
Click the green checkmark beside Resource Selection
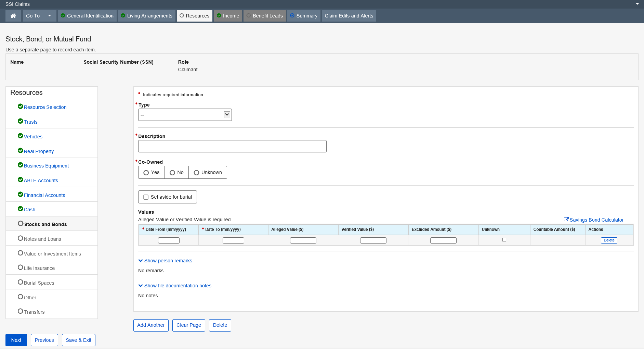click(x=20, y=107)
